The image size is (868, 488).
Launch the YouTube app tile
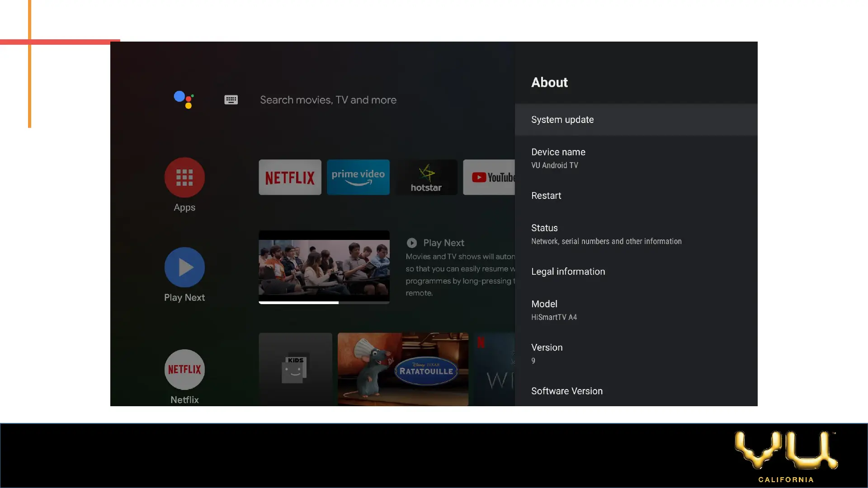(x=489, y=177)
